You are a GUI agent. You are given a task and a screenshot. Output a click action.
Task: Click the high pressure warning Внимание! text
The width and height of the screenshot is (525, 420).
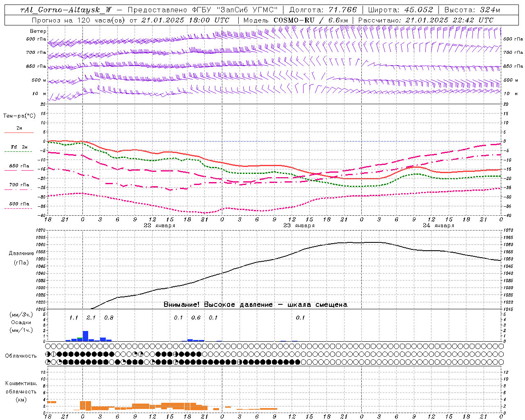256,304
